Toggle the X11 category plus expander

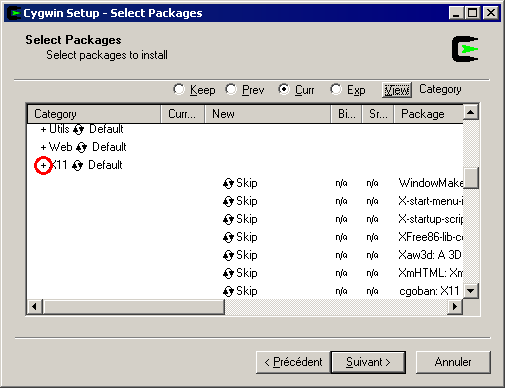tap(43, 165)
